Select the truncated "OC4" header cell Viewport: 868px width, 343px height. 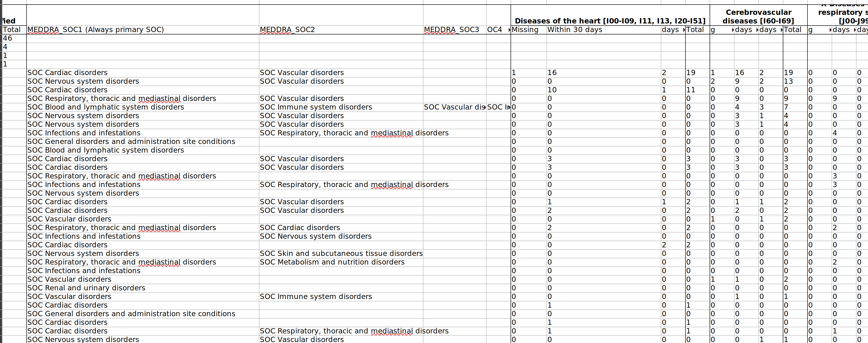coord(498,30)
